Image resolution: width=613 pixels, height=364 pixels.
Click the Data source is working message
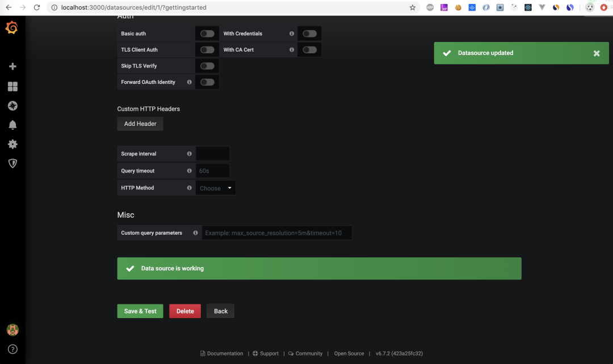[x=319, y=268]
